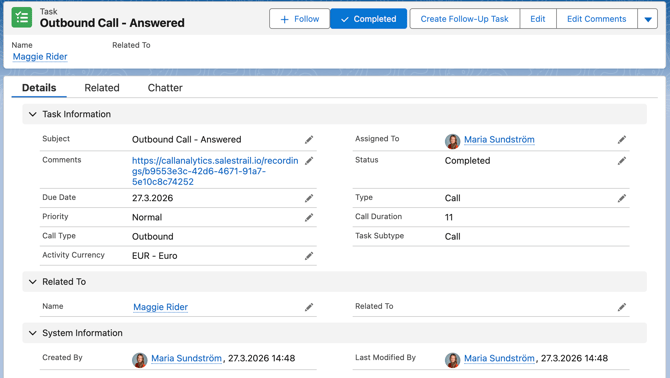
Task: Click the Follow button
Action: 300,19
